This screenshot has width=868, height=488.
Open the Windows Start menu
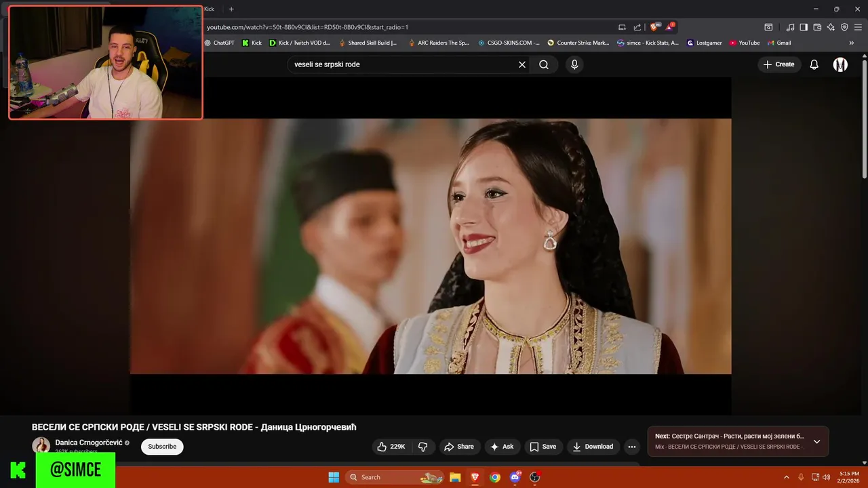tap(334, 477)
